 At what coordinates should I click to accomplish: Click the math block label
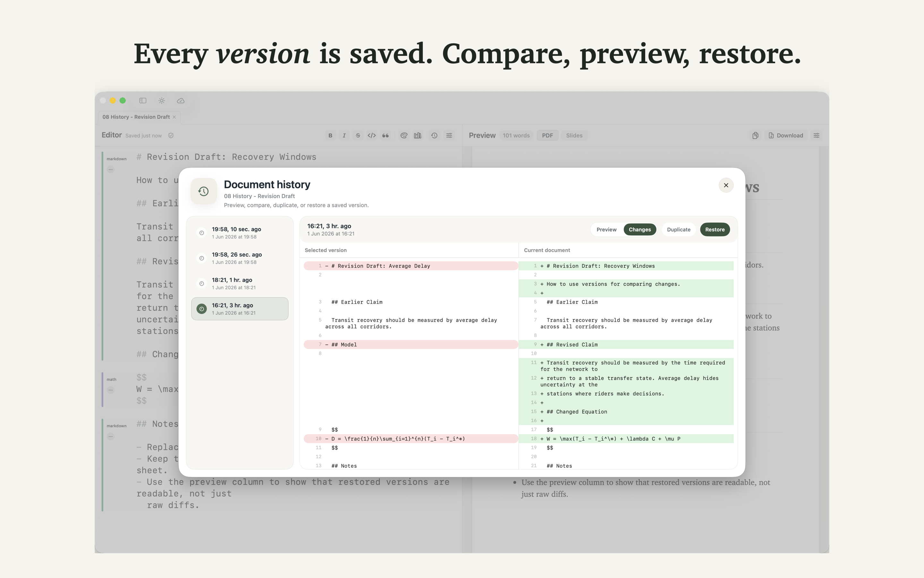pos(112,379)
